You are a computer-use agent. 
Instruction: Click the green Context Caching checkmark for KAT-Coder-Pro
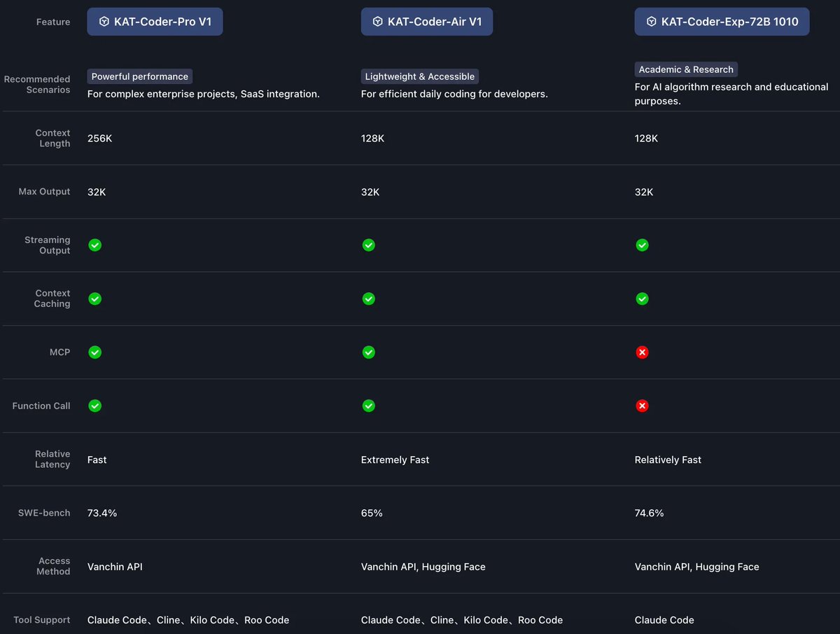click(94, 298)
